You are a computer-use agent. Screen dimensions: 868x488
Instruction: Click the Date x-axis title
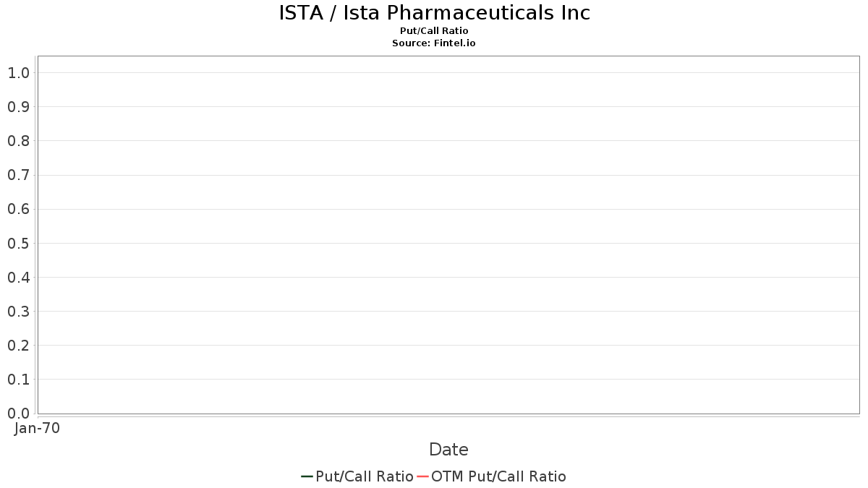click(x=448, y=450)
